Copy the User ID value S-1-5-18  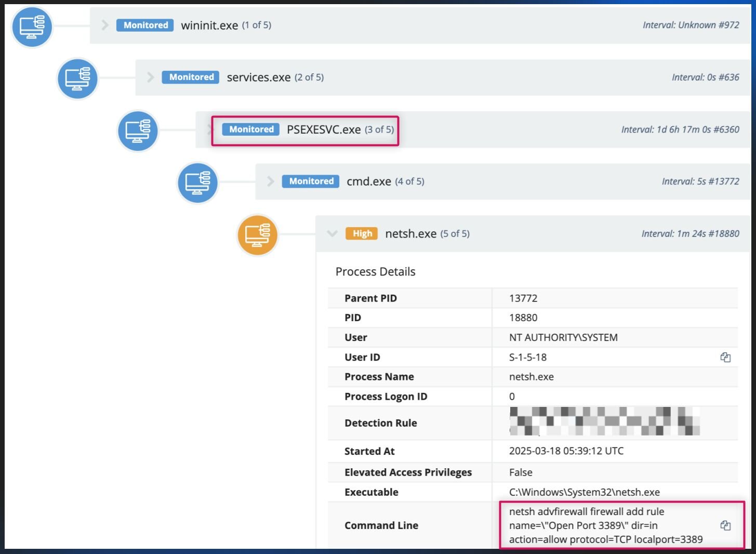[725, 357]
